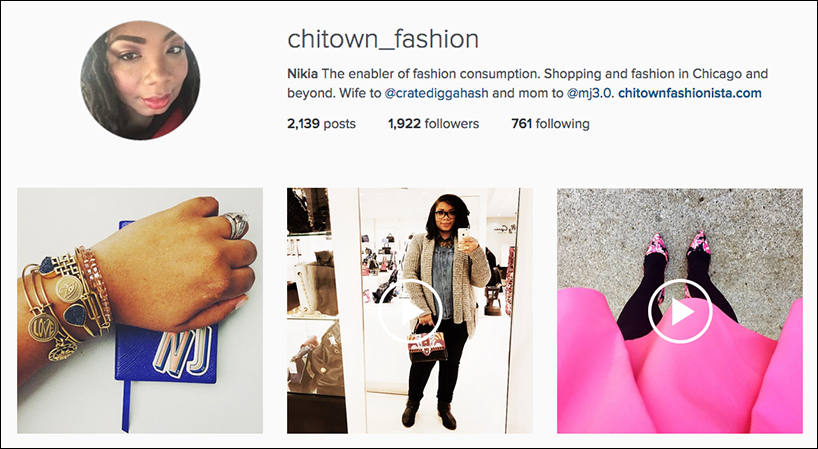Click the bold name Nikia in bio

[x=303, y=74]
